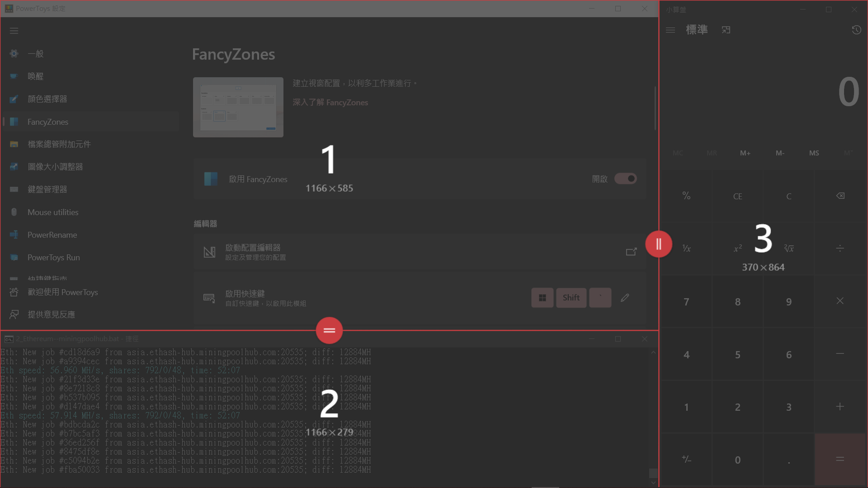Open 歡迎使用 PowerToys page

coord(90,292)
